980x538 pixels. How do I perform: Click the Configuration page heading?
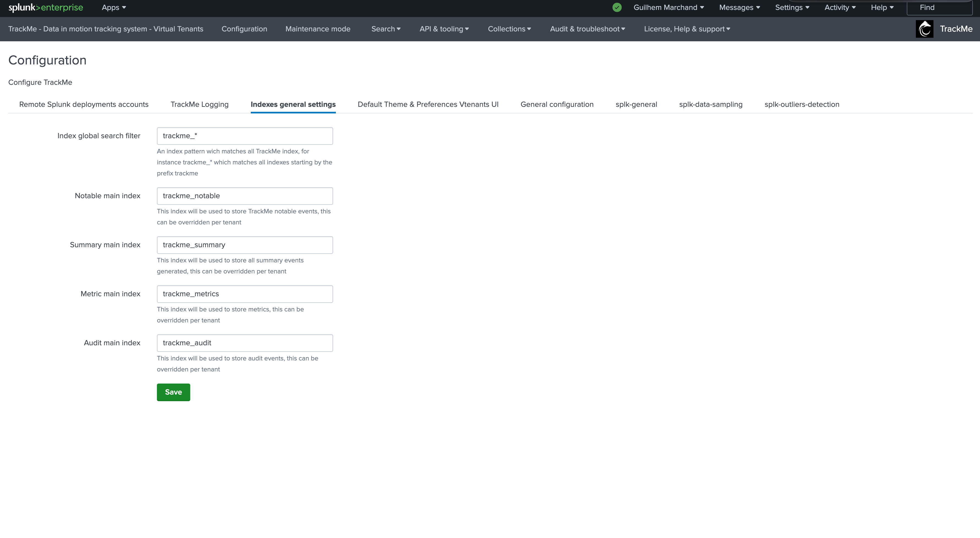click(47, 60)
